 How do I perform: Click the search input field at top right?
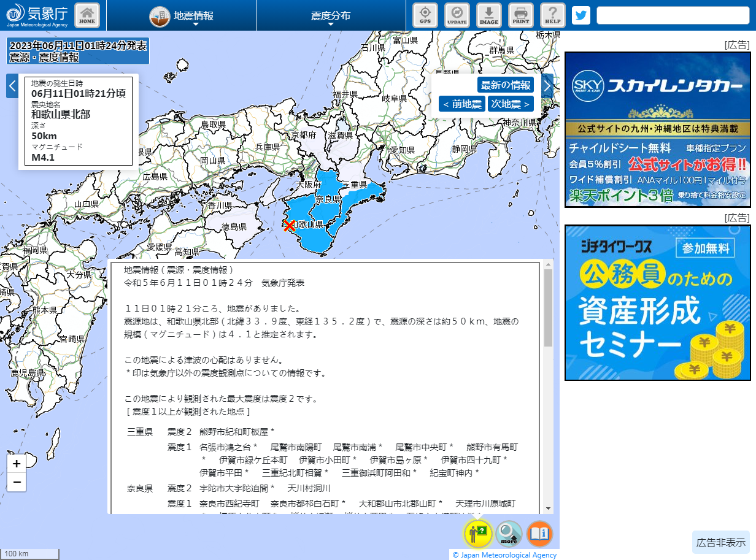click(x=673, y=15)
